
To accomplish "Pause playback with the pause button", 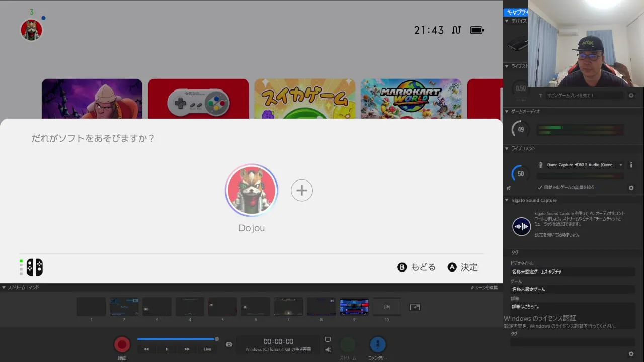I will point(167,349).
